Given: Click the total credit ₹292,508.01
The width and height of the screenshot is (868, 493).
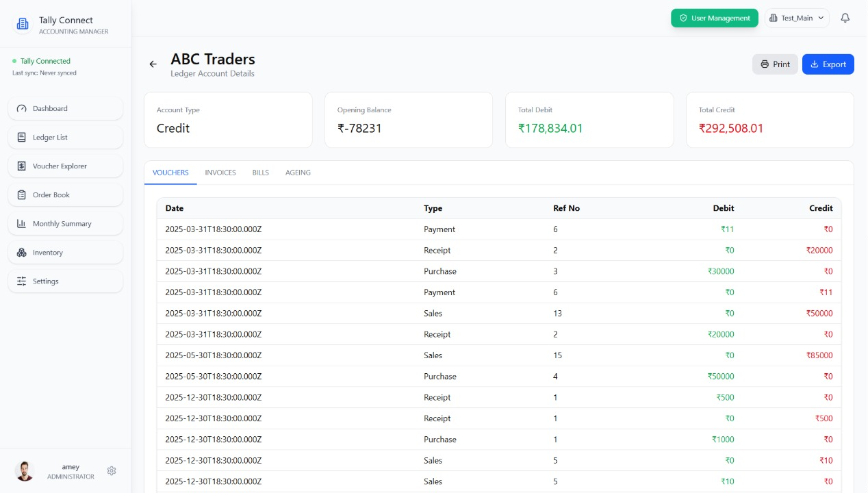Looking at the screenshot, I should point(731,128).
